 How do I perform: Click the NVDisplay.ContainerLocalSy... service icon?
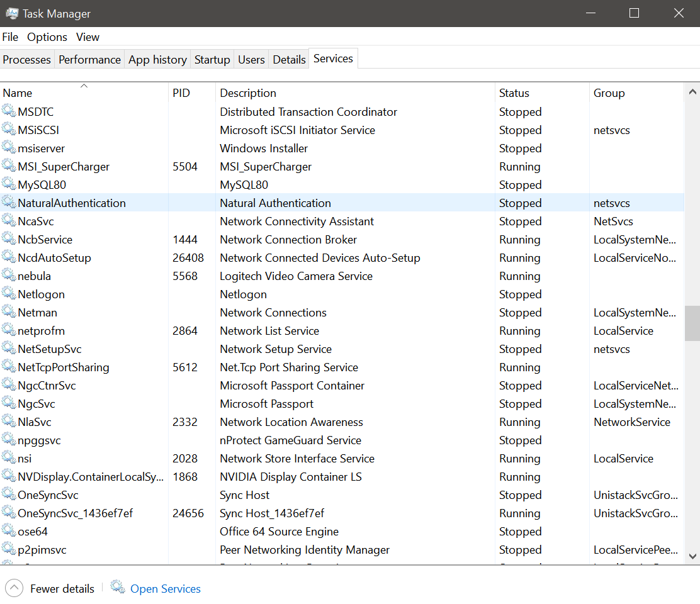point(9,476)
